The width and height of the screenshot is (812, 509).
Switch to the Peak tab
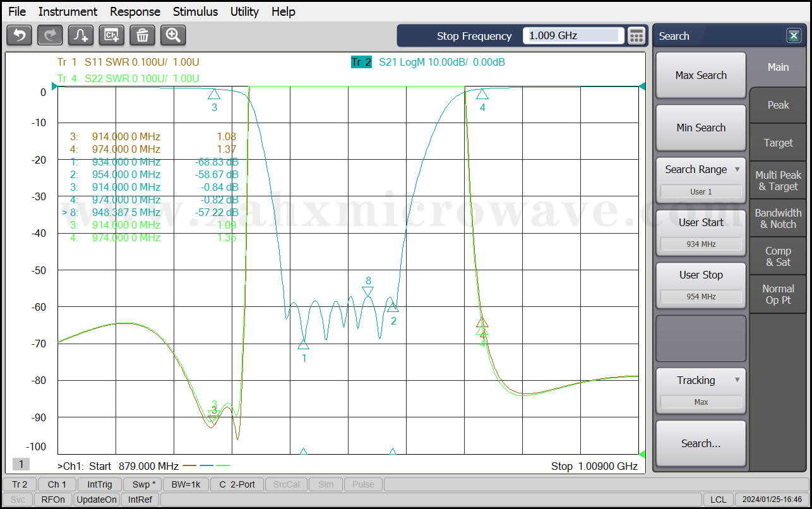point(778,105)
